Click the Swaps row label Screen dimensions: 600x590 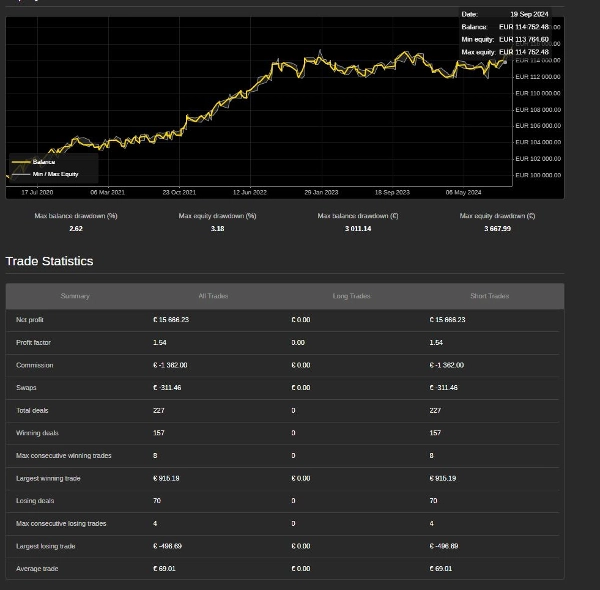[26, 388]
